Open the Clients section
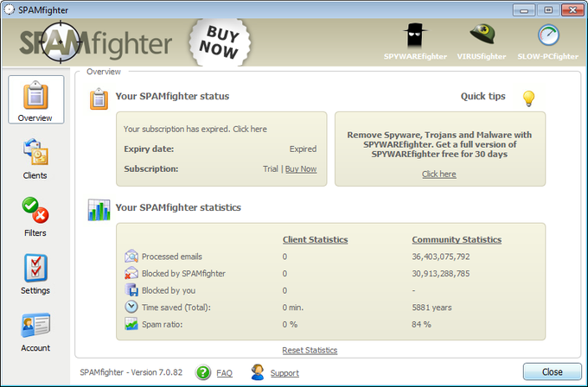 (x=35, y=159)
